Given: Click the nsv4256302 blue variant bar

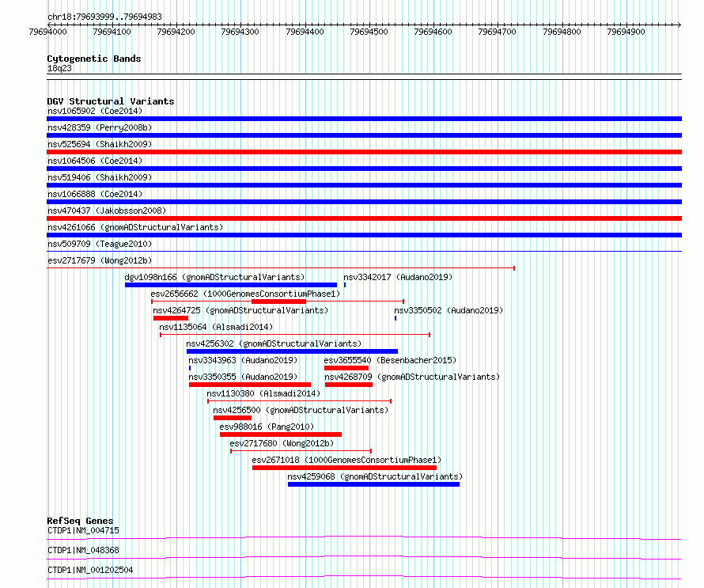Looking at the screenshot, I should [293, 351].
